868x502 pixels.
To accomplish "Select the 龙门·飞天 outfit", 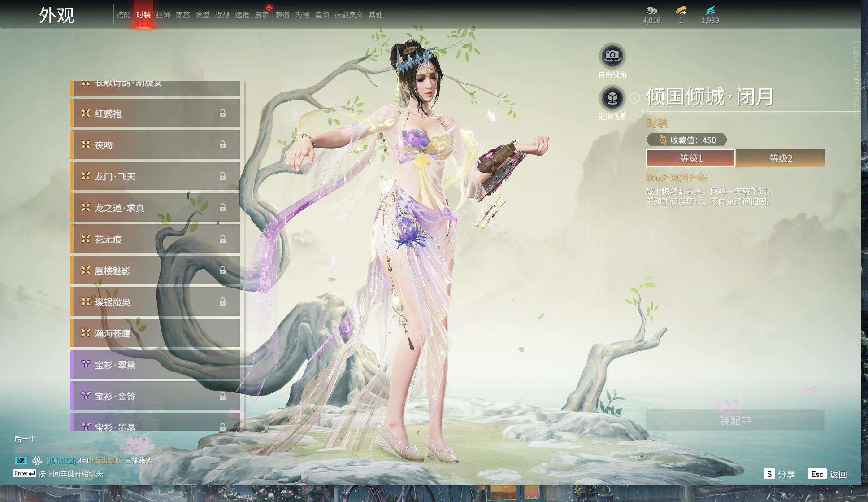I will [155, 176].
